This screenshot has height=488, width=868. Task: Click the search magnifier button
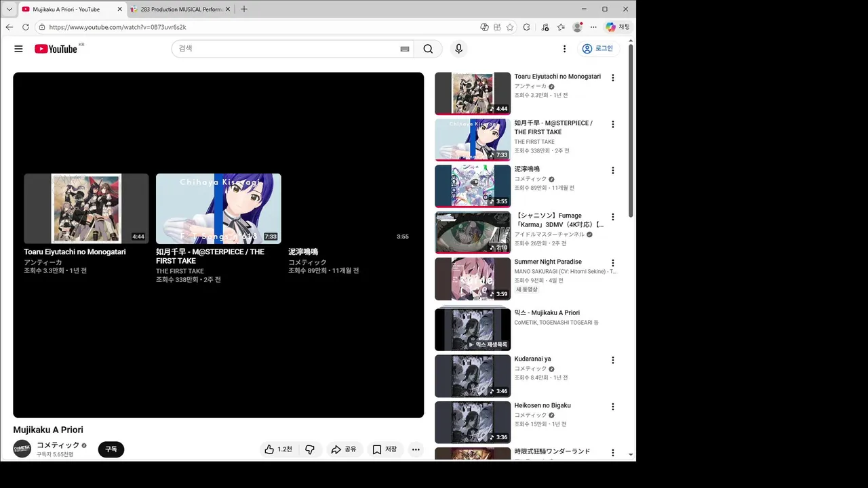tap(428, 49)
